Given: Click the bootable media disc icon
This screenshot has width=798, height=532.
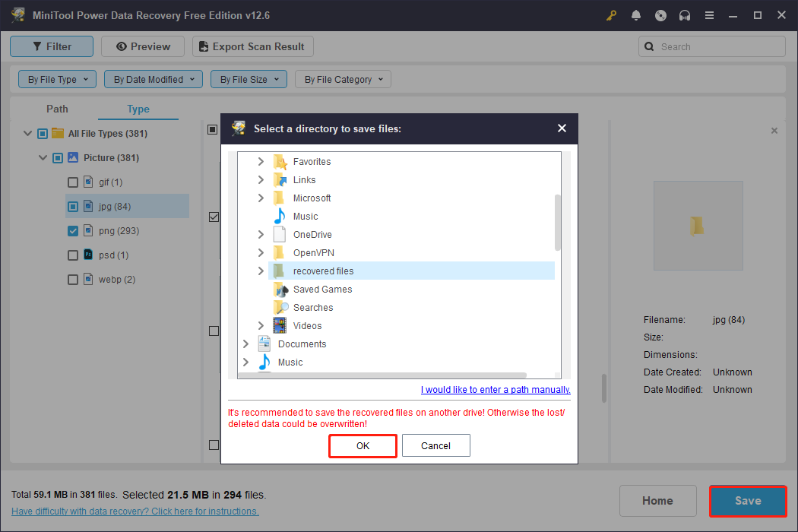Looking at the screenshot, I should click(x=660, y=14).
